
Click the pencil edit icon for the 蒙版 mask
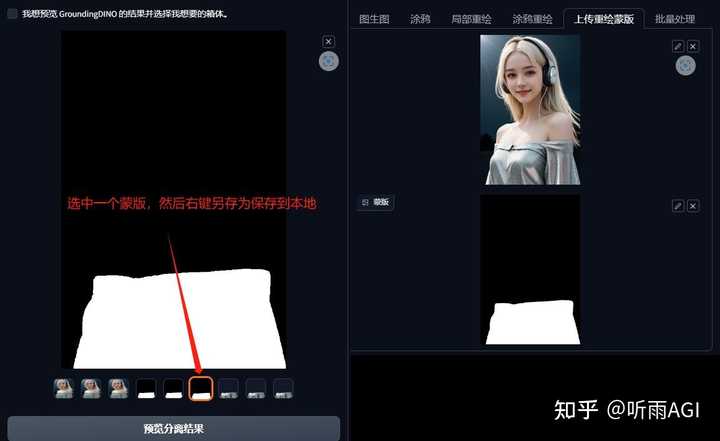678,206
